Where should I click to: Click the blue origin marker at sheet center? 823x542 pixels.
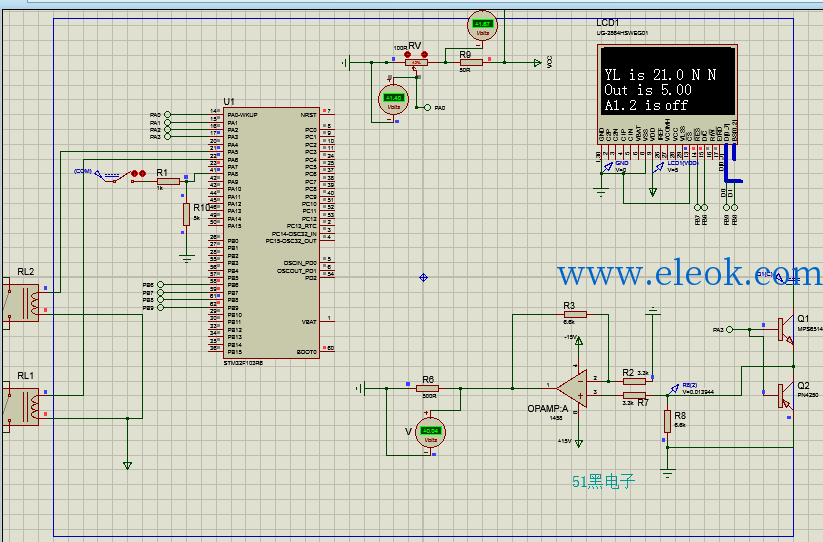[424, 278]
